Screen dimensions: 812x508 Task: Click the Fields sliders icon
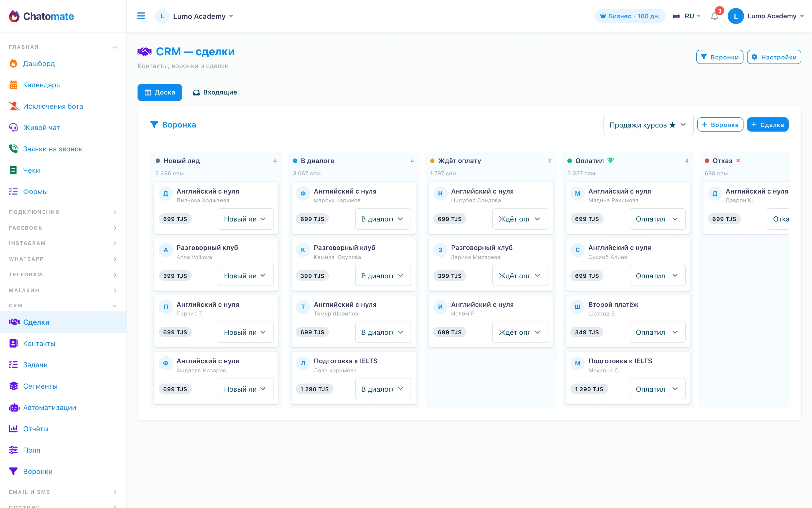[x=13, y=450]
